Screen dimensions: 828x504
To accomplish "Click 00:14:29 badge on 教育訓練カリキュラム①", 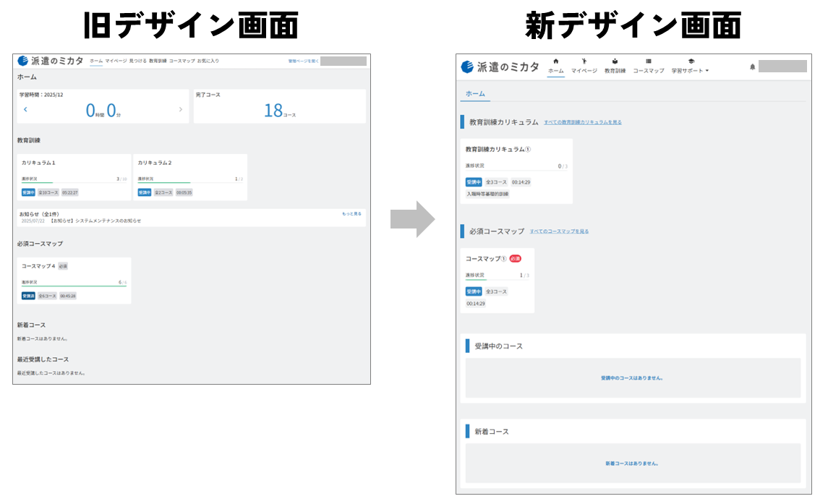I will [521, 182].
